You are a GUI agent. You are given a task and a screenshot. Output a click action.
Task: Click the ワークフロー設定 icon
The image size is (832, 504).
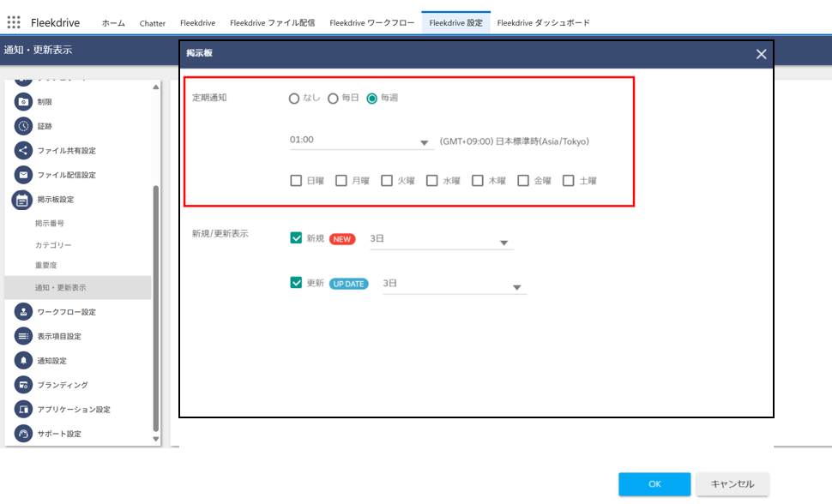(23, 311)
